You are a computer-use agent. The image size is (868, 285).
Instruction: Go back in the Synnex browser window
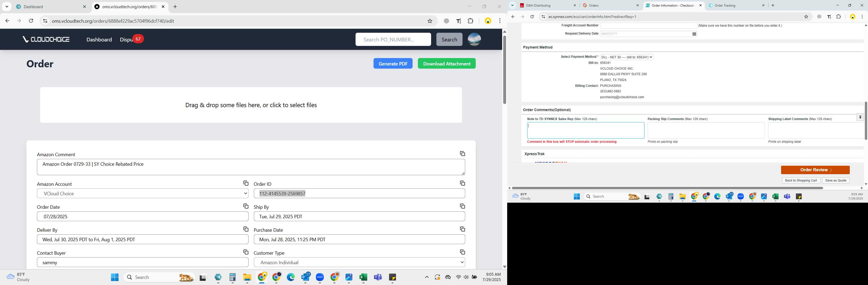[513, 16]
